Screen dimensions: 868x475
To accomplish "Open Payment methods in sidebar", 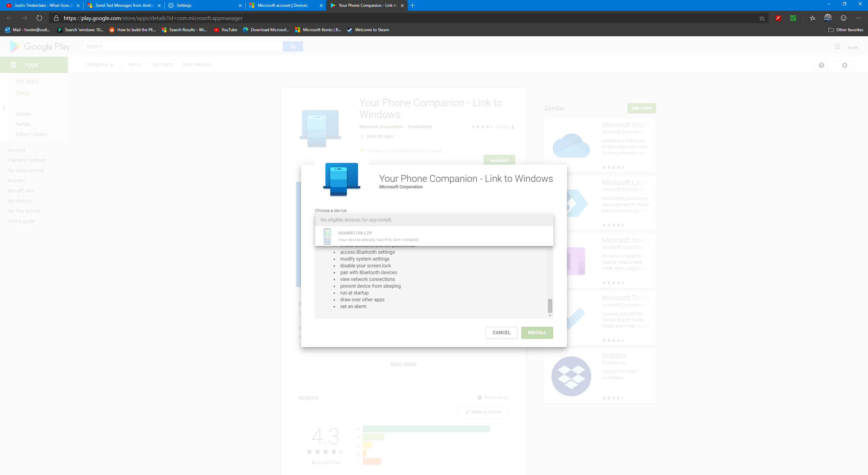I will (x=27, y=160).
